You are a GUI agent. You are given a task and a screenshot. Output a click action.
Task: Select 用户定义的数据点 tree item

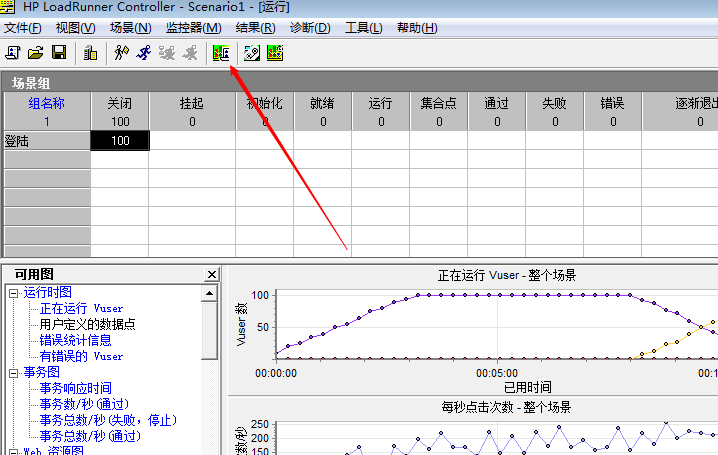click(x=87, y=325)
